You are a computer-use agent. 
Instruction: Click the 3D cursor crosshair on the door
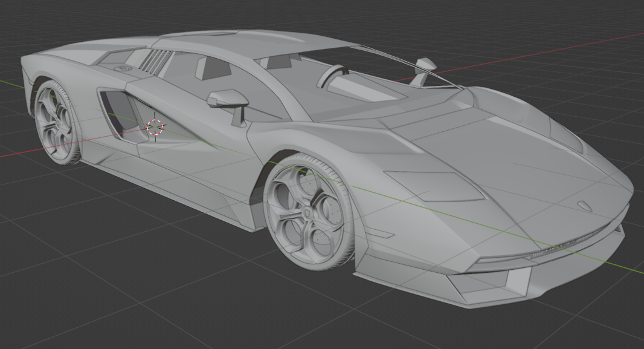click(155, 127)
